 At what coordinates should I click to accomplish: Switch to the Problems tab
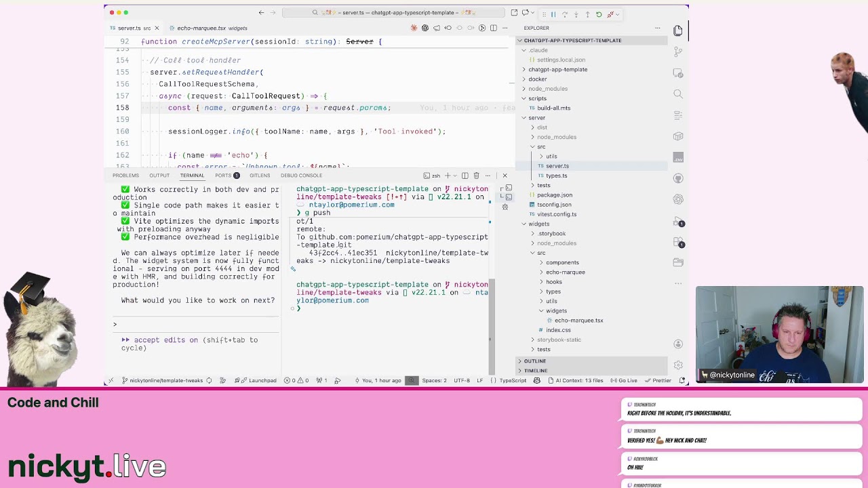pos(125,176)
